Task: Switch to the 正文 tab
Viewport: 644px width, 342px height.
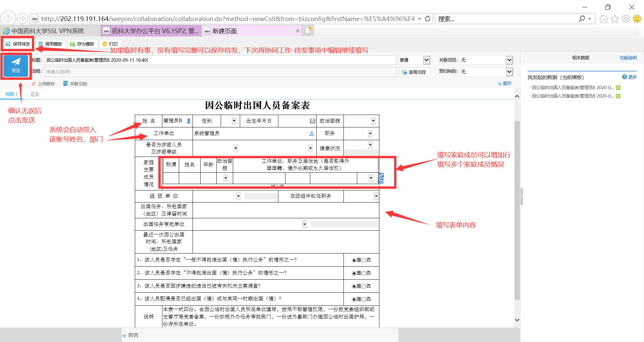Action: pyautogui.click(x=35, y=94)
